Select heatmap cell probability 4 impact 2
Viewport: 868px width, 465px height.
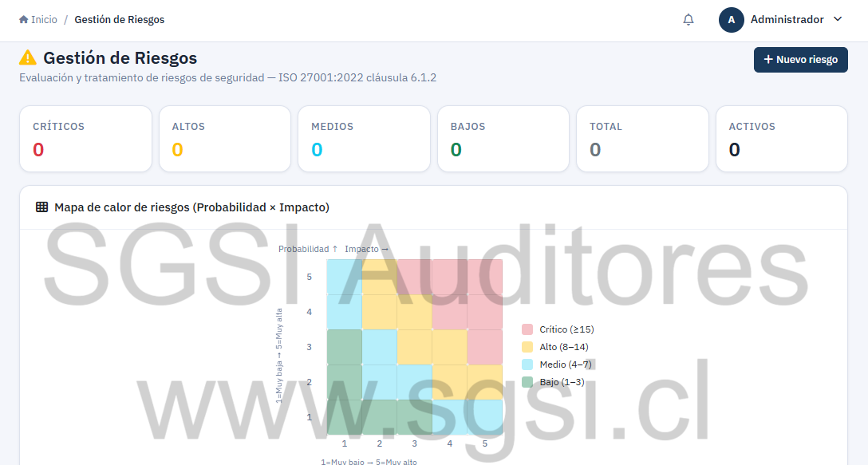(380, 312)
